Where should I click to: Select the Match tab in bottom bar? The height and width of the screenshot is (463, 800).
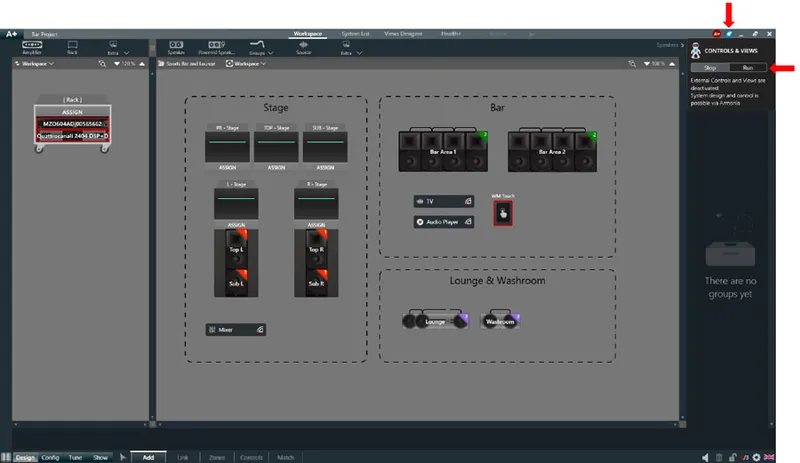point(285,457)
